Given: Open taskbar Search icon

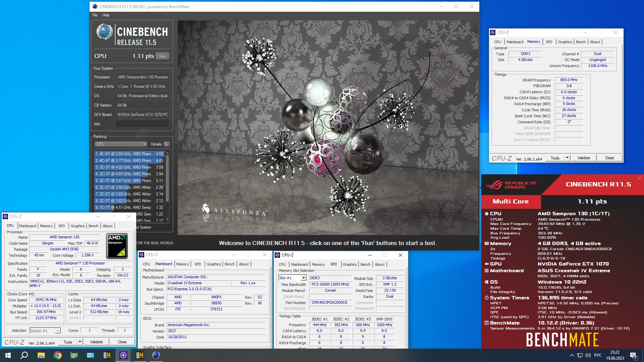Looking at the screenshot, I should (x=24, y=355).
